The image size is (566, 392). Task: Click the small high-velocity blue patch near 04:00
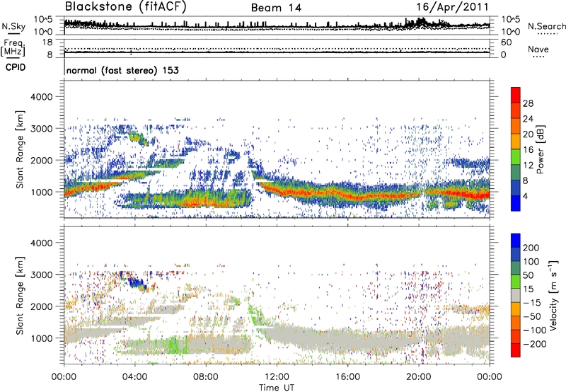coord(137,282)
